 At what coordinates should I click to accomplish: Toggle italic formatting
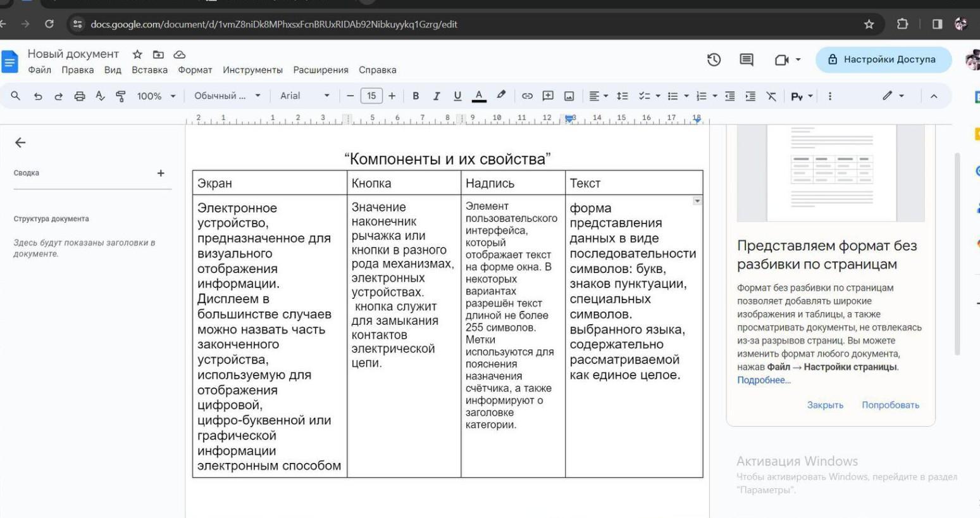tap(436, 96)
